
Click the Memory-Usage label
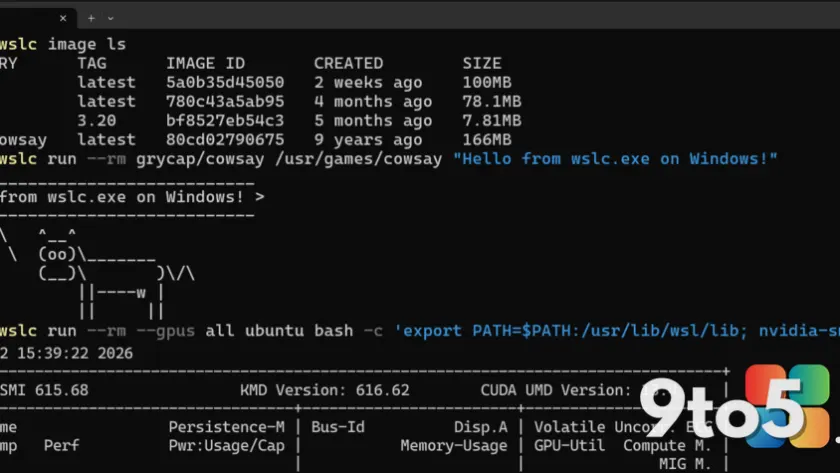click(454, 446)
